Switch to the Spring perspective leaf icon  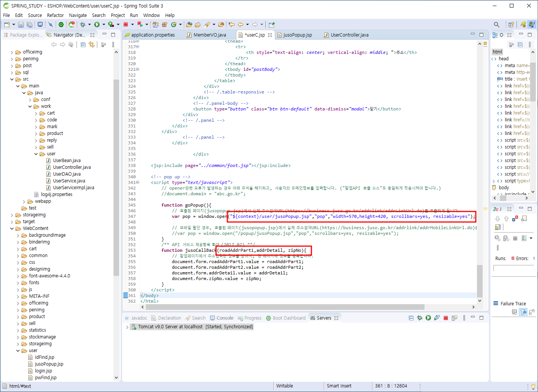523,24
